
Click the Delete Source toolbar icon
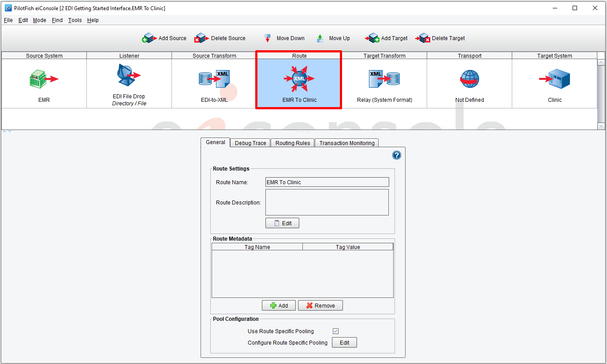pos(202,38)
